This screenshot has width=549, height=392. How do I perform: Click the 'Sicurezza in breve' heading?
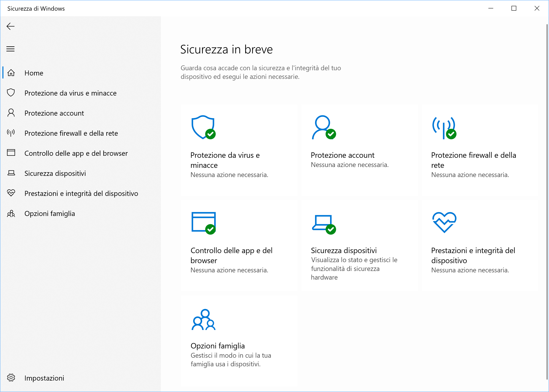226,49
